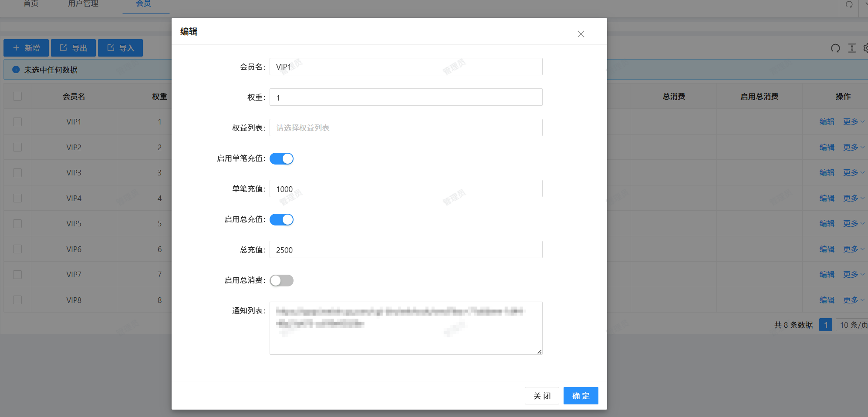Click the refresh icon above the table
This screenshot has height=417, width=868.
point(835,48)
